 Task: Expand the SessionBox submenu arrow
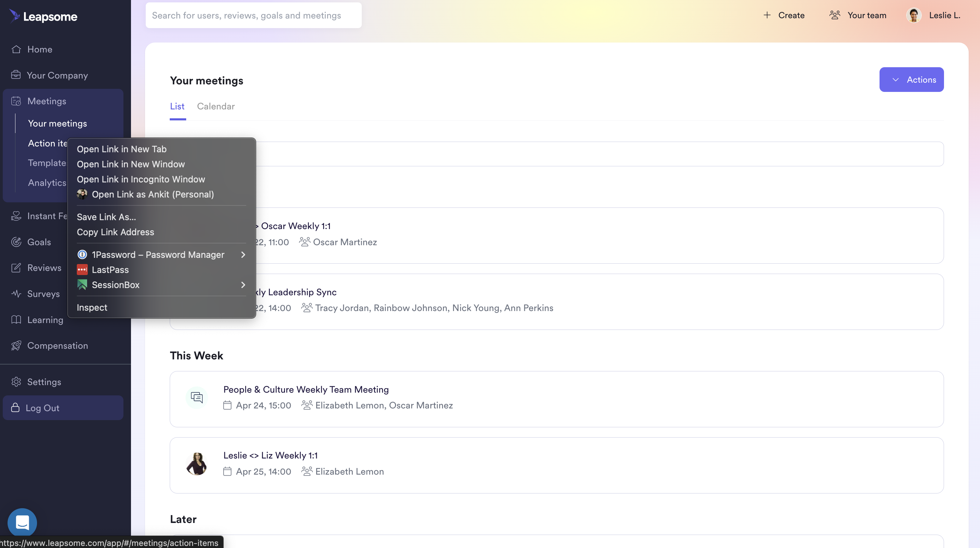click(243, 285)
